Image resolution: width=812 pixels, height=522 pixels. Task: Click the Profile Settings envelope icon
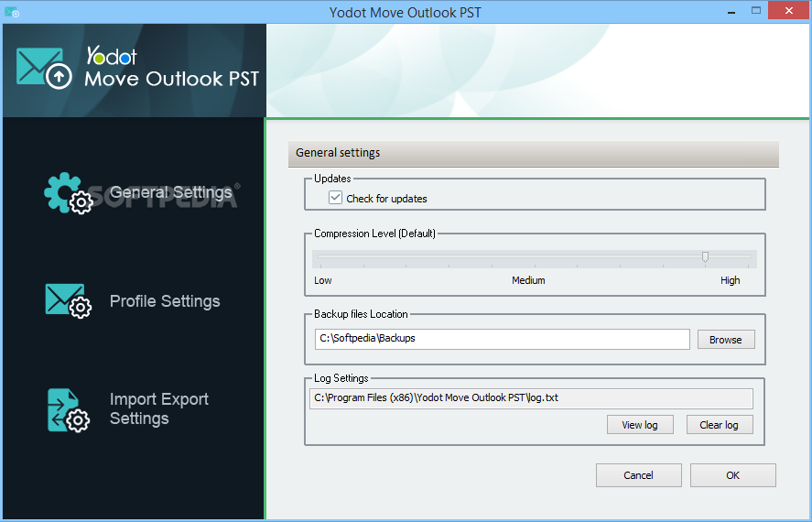click(69, 301)
